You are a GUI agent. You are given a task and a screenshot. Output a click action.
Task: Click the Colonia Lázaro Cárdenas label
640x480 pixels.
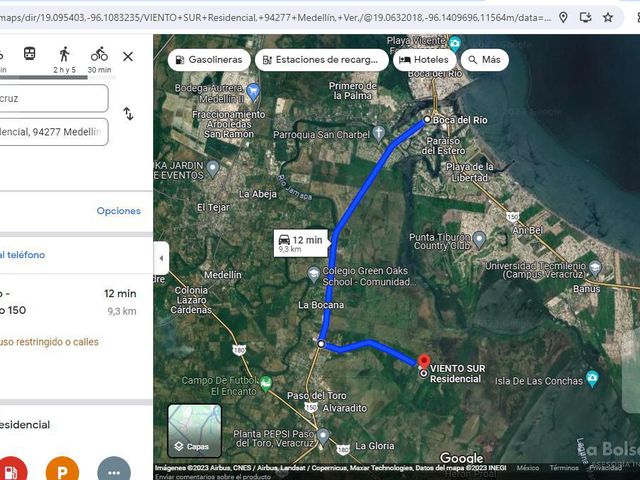(x=191, y=300)
